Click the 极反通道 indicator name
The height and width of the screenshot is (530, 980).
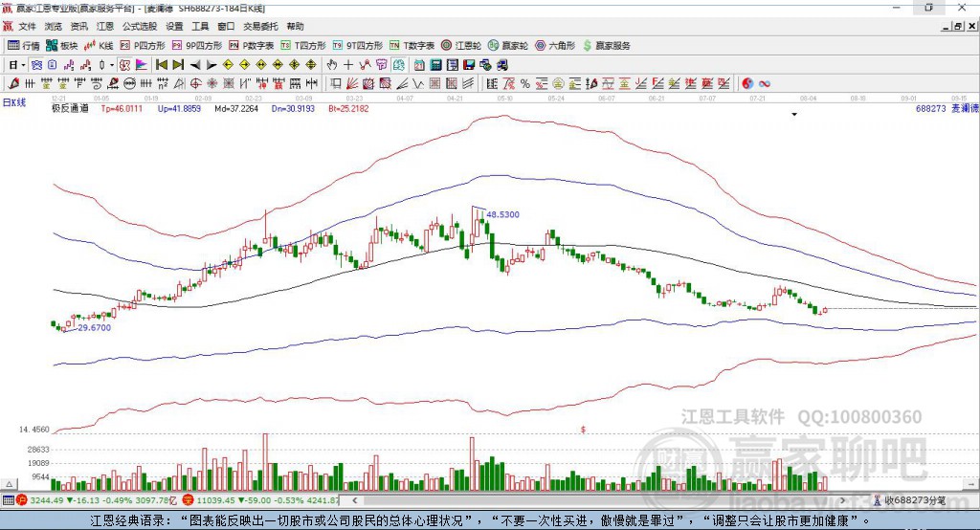[70, 108]
